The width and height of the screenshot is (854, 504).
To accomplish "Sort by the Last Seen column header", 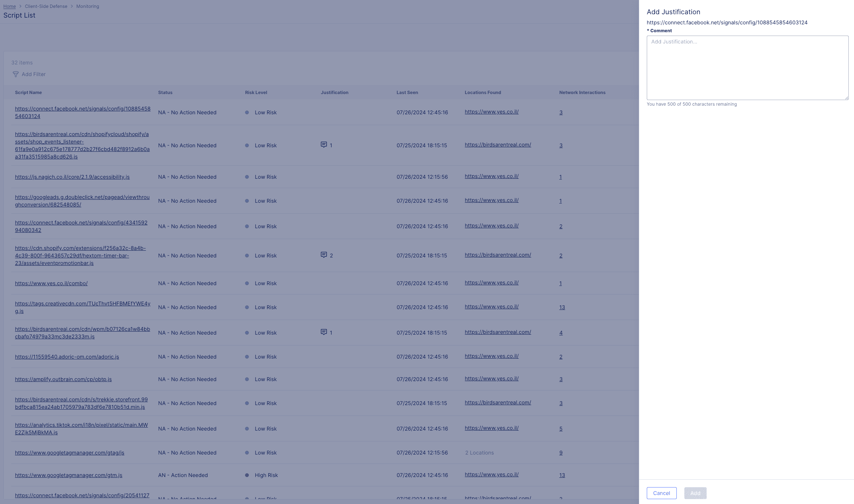I will click(407, 93).
